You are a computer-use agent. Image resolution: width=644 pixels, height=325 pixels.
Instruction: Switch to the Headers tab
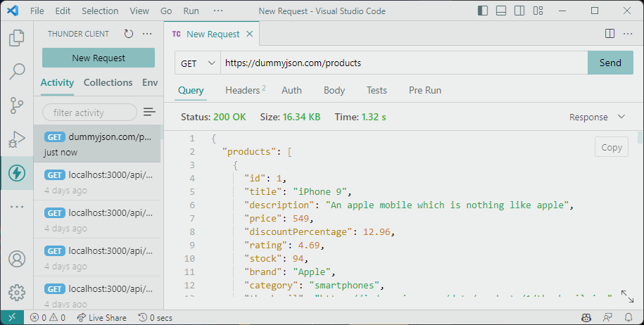coord(245,90)
